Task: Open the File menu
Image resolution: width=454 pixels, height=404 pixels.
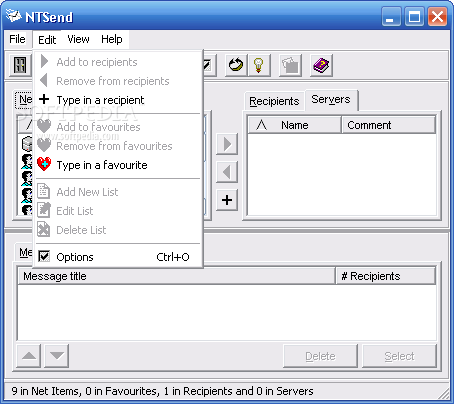Action: [17, 39]
